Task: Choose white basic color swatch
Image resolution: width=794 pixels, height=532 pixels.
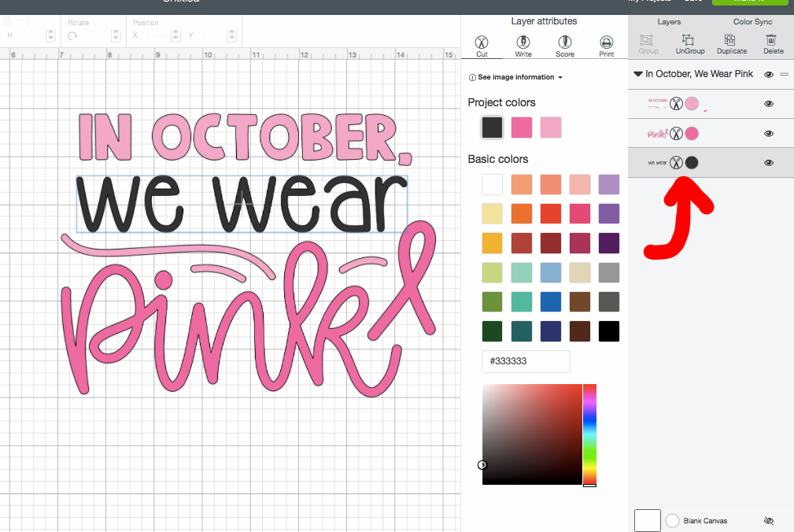Action: pyautogui.click(x=492, y=184)
